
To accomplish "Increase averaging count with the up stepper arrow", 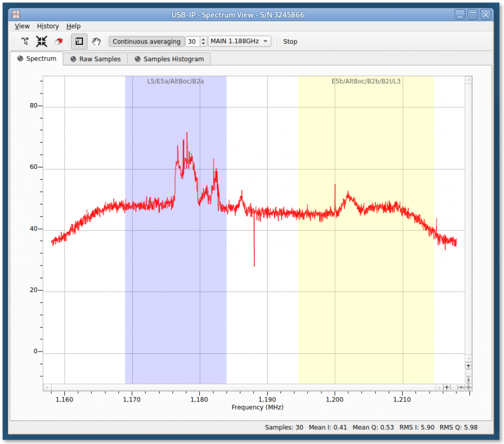I will tap(202, 39).
